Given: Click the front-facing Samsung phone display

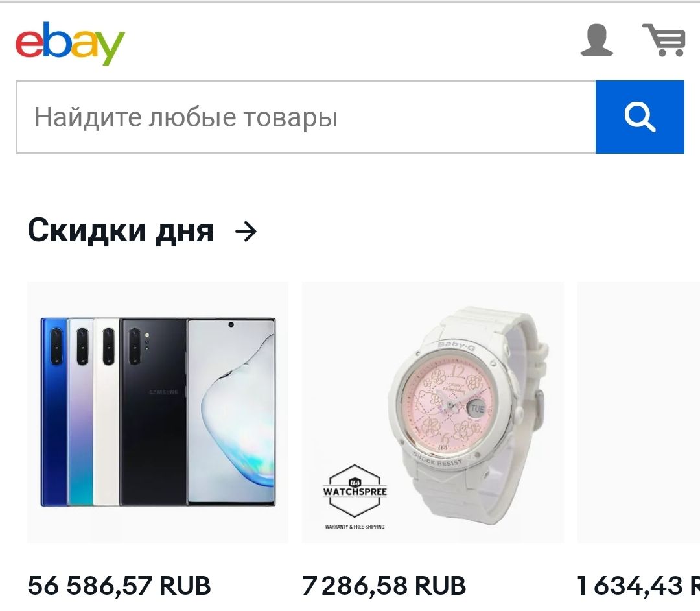Looking at the screenshot, I should click(231, 412).
